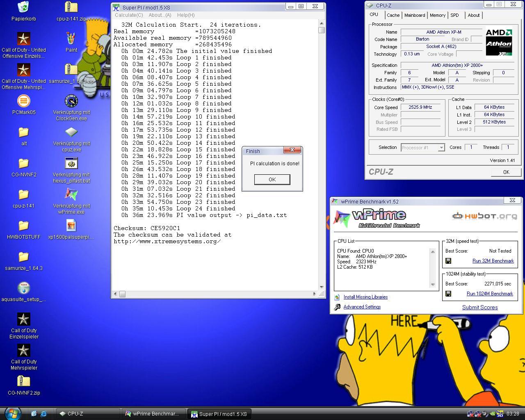Launch the wPrime.exe shortcut icon
This screenshot has height=420, width=525.
71,194
